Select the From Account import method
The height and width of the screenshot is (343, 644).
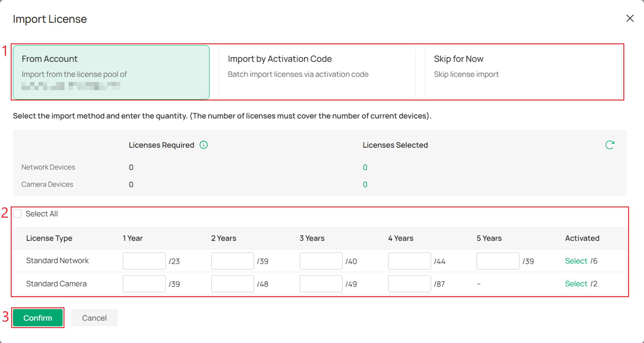tap(111, 72)
